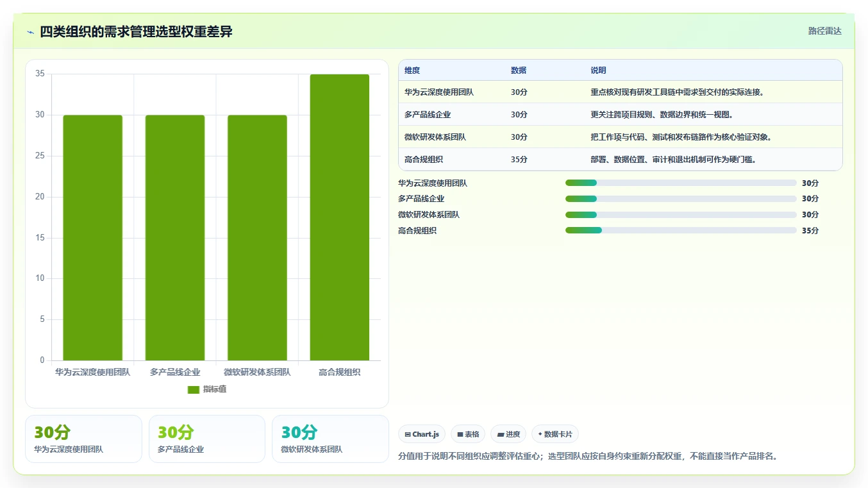Click the 进度 tag chip
868x488 pixels.
[x=508, y=434]
